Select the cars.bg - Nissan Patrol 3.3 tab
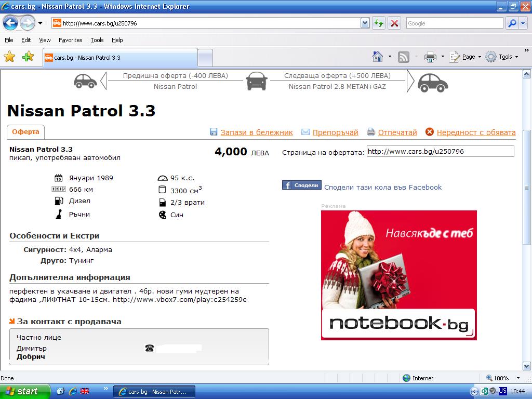 120,58
